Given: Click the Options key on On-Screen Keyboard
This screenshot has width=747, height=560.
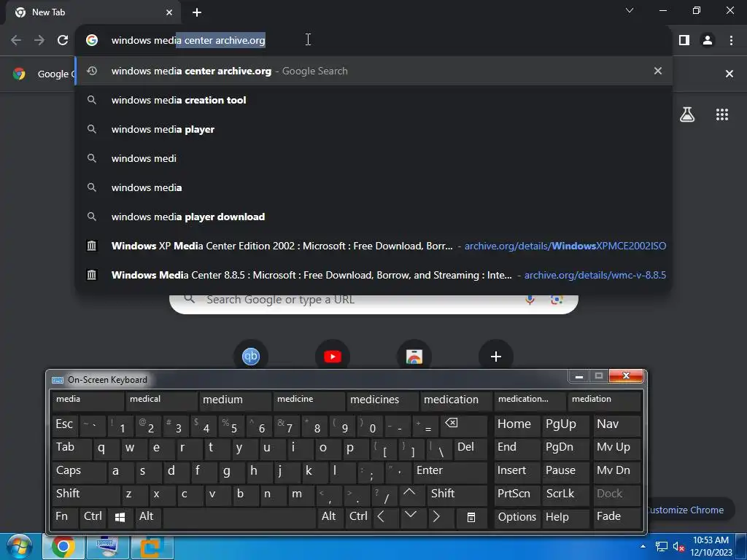Looking at the screenshot, I should pos(517,517).
